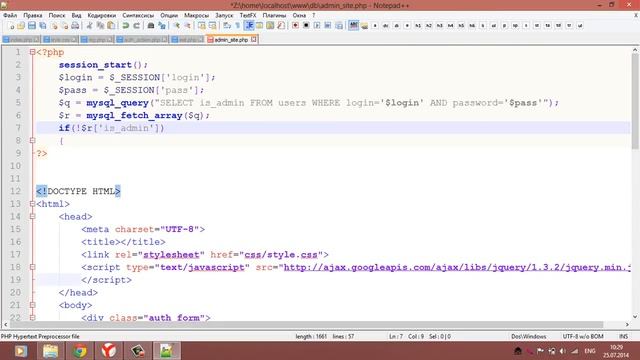Insert h6 tag using toolbar button

click(472, 26)
